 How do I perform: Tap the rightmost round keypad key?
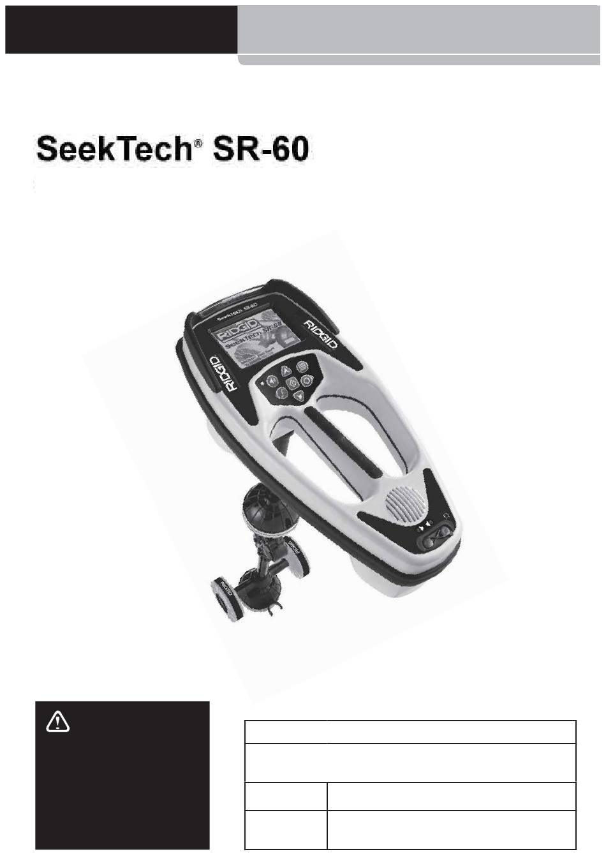click(307, 380)
